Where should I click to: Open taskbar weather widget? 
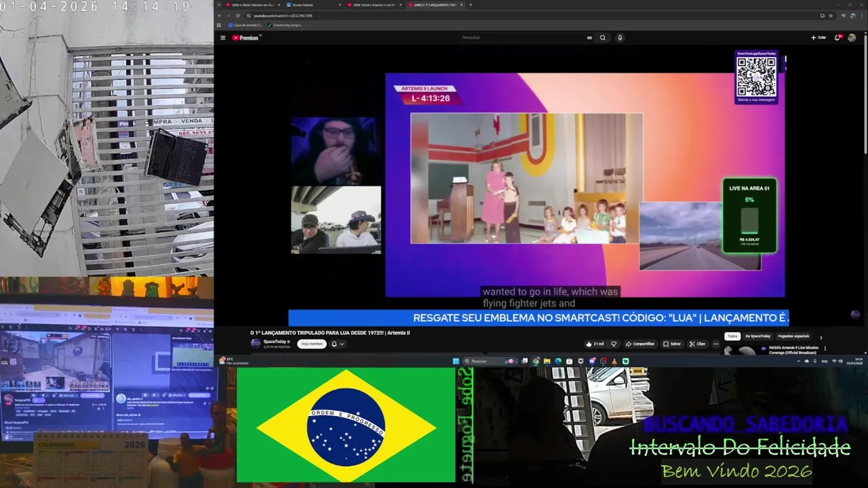point(233,361)
